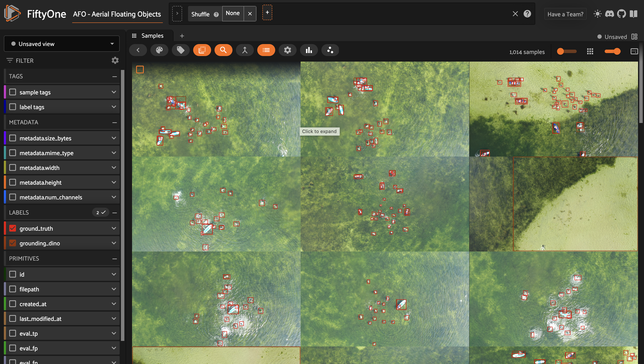644x364 pixels.
Task: Enable the sample tags checkbox
Action: click(13, 92)
